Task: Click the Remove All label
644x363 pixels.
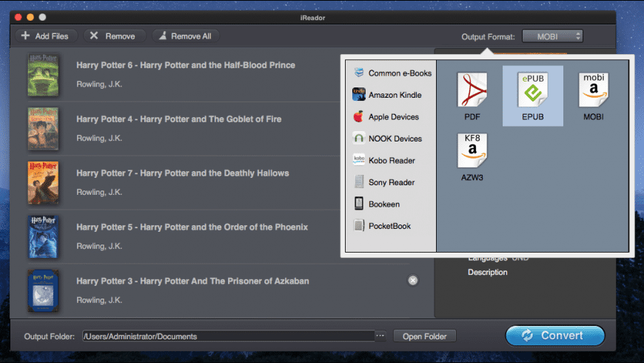Action: [x=191, y=36]
